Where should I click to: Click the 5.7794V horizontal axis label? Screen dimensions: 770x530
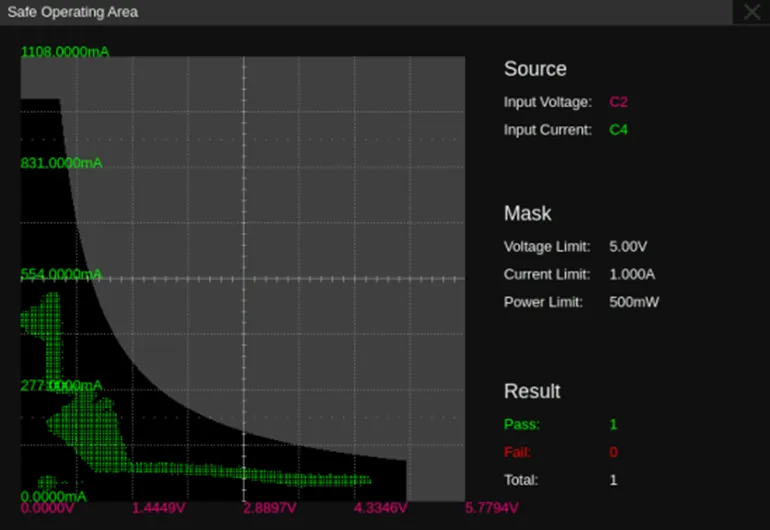(492, 508)
